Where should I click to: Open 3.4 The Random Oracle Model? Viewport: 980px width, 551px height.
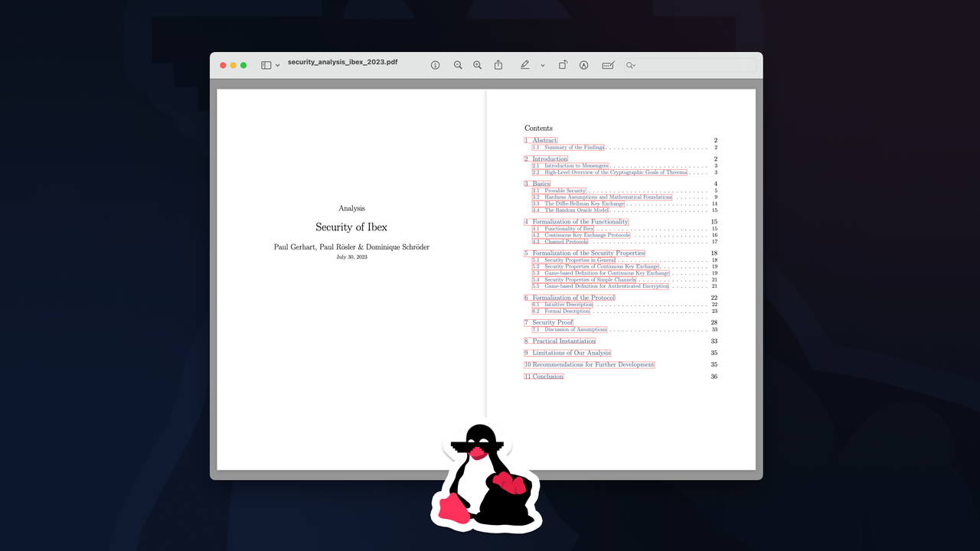point(570,210)
